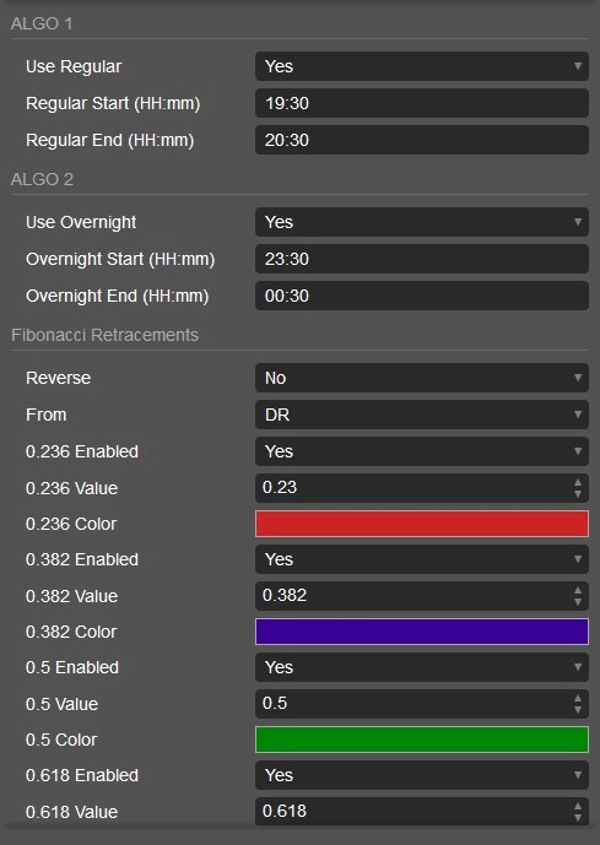Viewport: 600px width, 845px height.
Task: Click the Overnight End time field
Action: [421, 296]
